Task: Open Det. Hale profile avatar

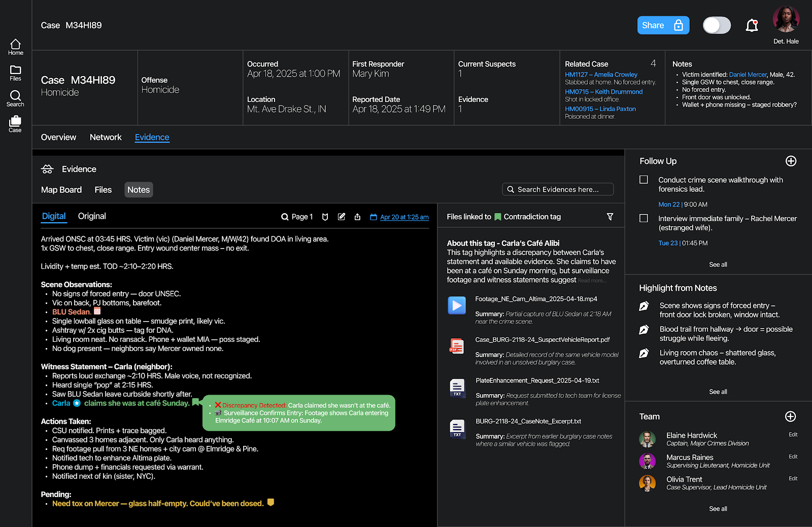Action: pyautogui.click(x=786, y=19)
